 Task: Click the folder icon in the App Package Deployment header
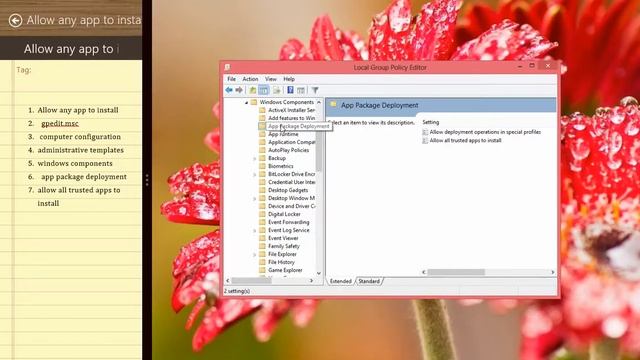click(x=333, y=105)
